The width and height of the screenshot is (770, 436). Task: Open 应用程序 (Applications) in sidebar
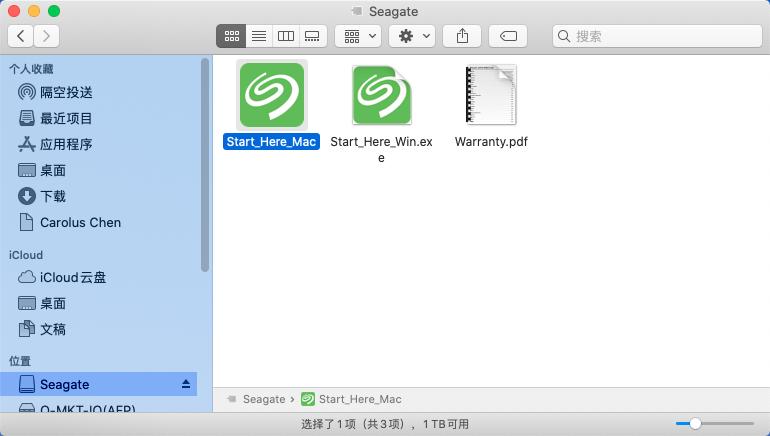pos(66,144)
